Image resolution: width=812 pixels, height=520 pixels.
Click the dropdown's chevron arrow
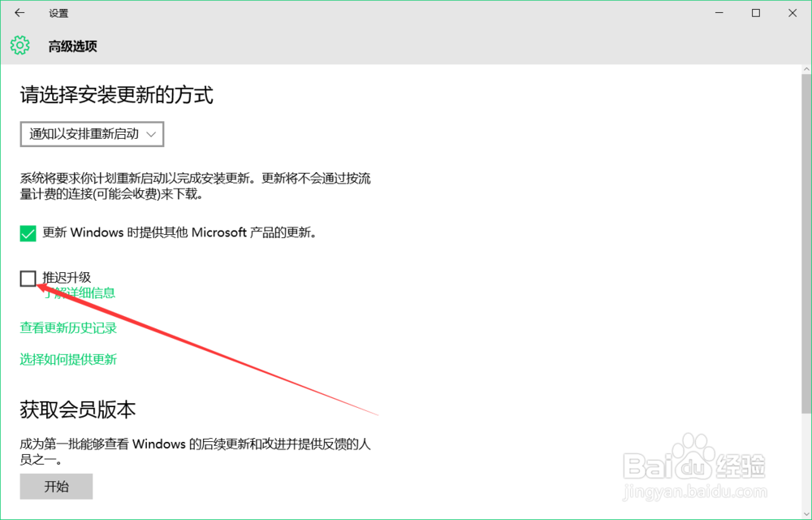pos(153,134)
